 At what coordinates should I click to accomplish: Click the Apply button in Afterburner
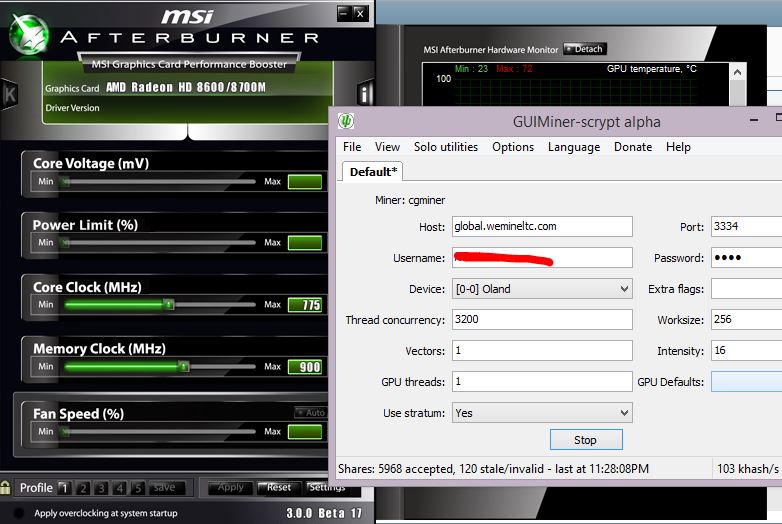(x=229, y=488)
